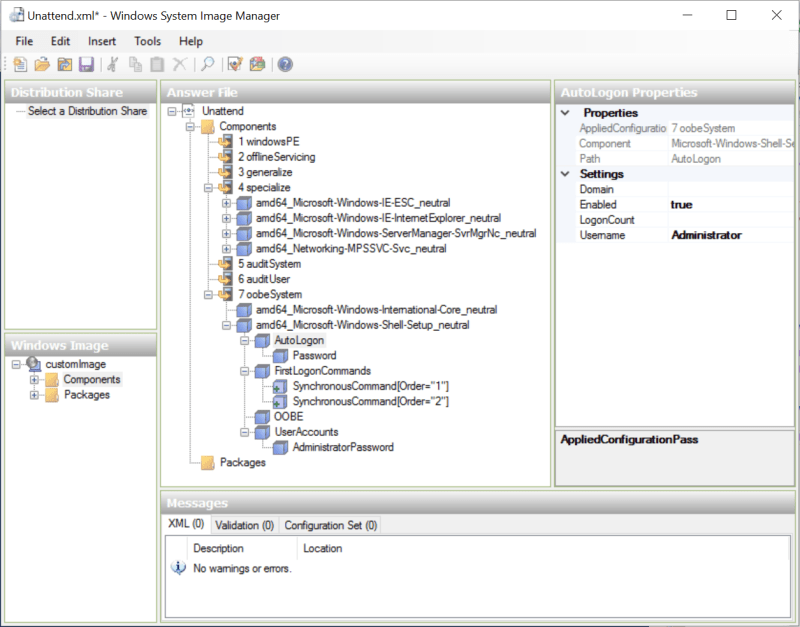Image resolution: width=800 pixels, height=627 pixels.
Task: Collapse the 4 specialize pass node
Action: pyautogui.click(x=208, y=187)
